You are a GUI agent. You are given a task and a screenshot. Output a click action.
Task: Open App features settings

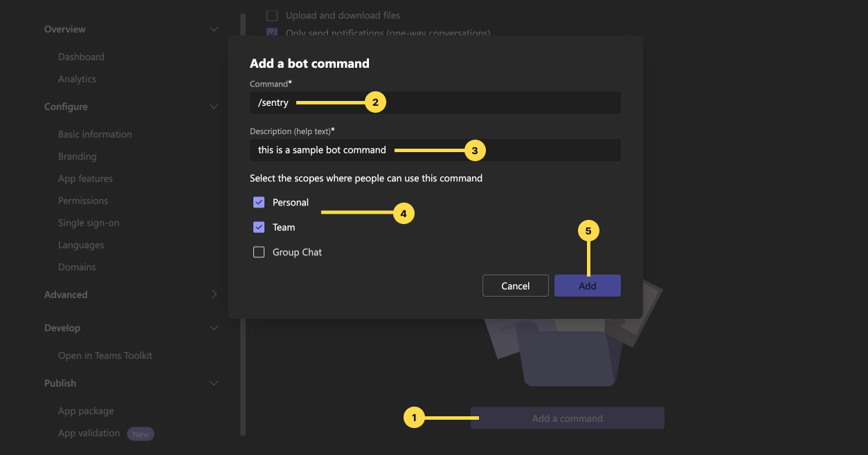85,178
